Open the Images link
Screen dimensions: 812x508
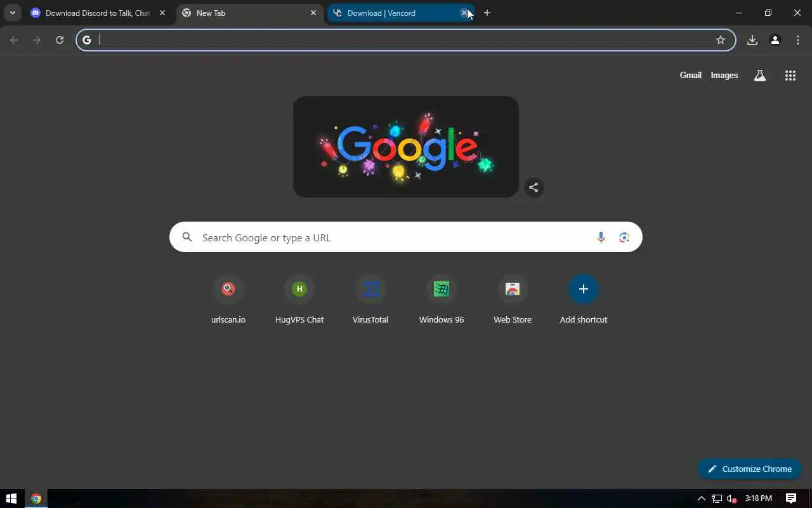[724, 75]
